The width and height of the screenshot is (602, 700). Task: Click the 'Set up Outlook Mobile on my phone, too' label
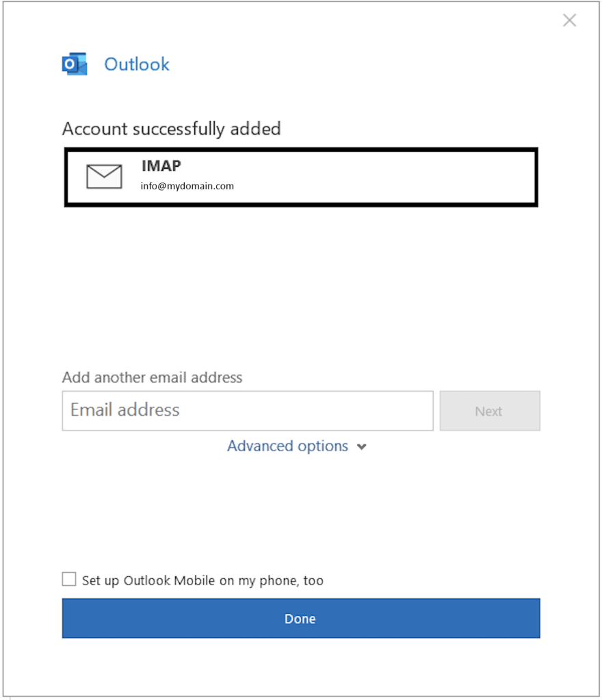coord(202,580)
